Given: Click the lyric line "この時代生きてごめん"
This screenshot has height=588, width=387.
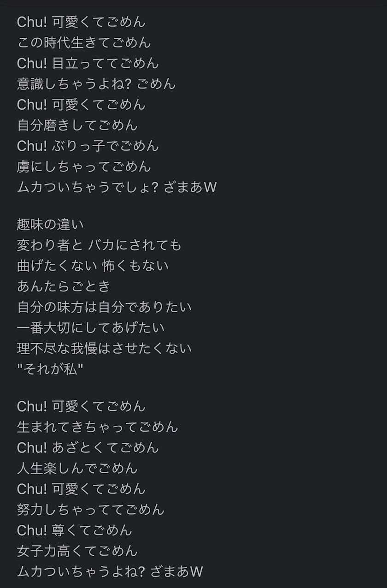Looking at the screenshot, I should (84, 42).
